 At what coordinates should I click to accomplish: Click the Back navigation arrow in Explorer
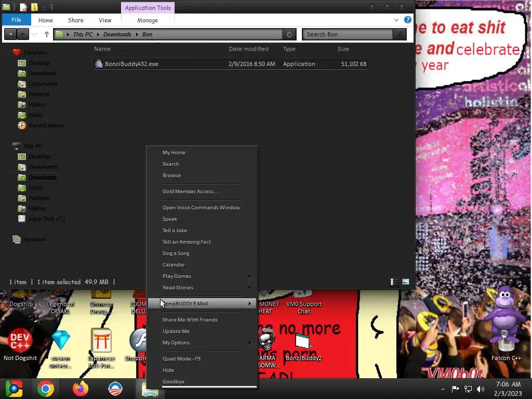tap(10, 34)
